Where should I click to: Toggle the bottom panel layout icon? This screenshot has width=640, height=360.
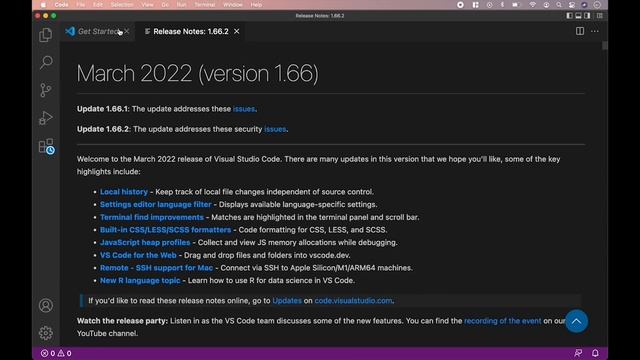(x=578, y=16)
